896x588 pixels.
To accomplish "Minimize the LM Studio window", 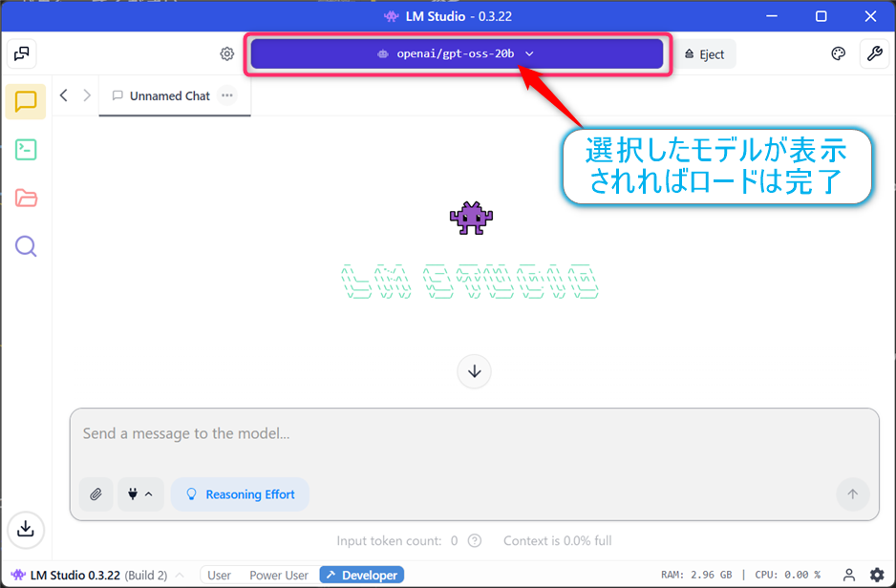I will click(x=772, y=16).
